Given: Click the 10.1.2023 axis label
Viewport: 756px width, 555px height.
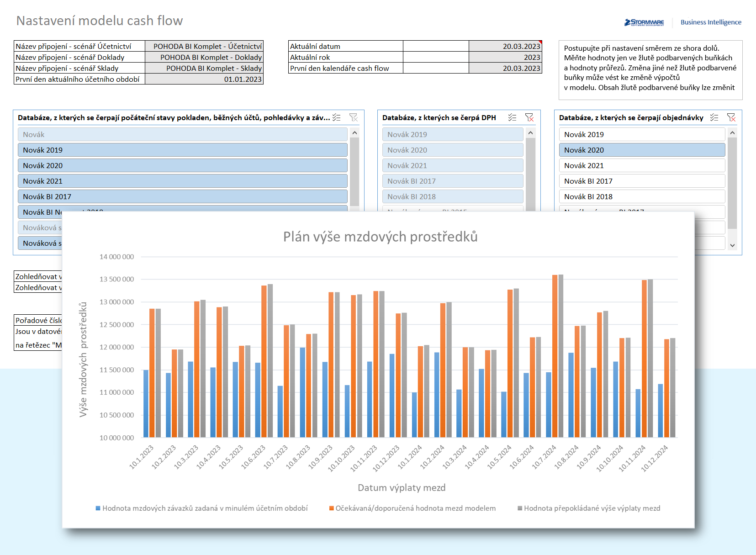Looking at the screenshot, I should click(x=141, y=457).
